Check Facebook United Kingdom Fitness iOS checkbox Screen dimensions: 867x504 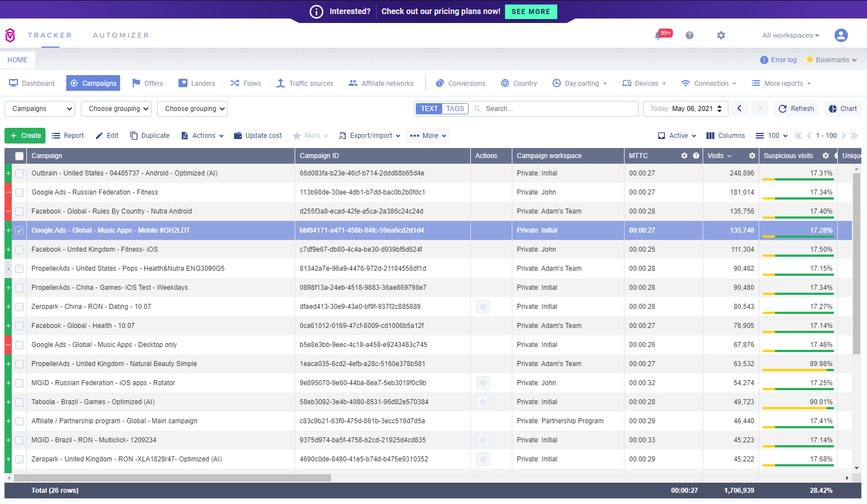(x=20, y=249)
